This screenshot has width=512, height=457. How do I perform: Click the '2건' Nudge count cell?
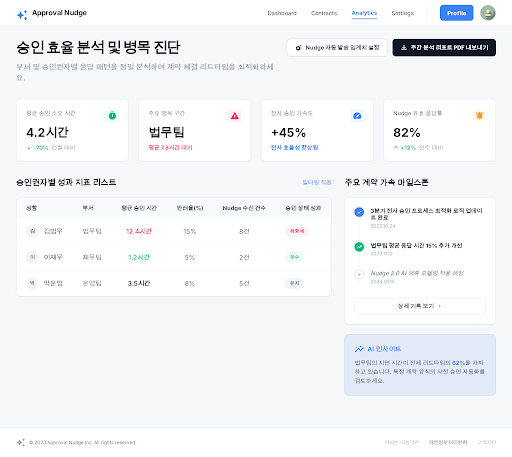tap(244, 257)
